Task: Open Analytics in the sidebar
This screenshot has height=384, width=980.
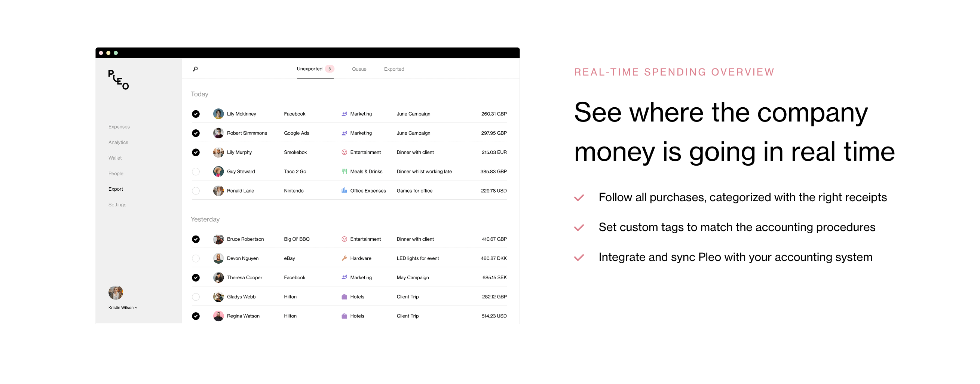Action: click(x=118, y=142)
